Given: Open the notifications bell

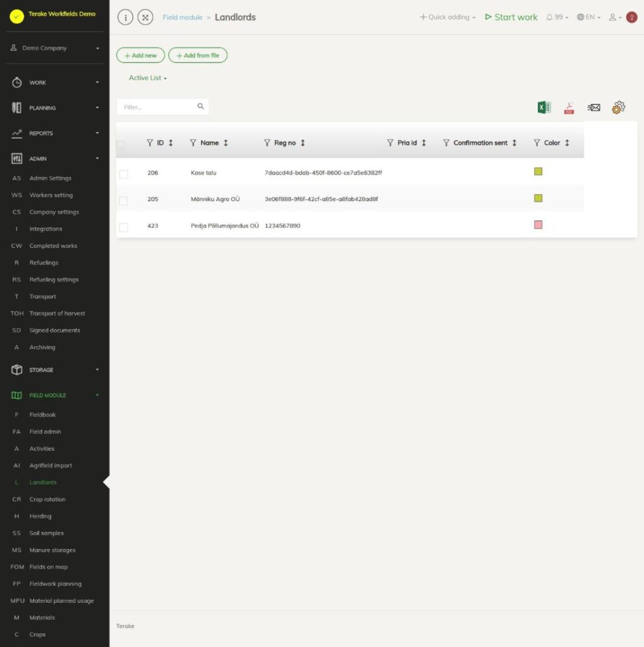Looking at the screenshot, I should click(x=557, y=17).
